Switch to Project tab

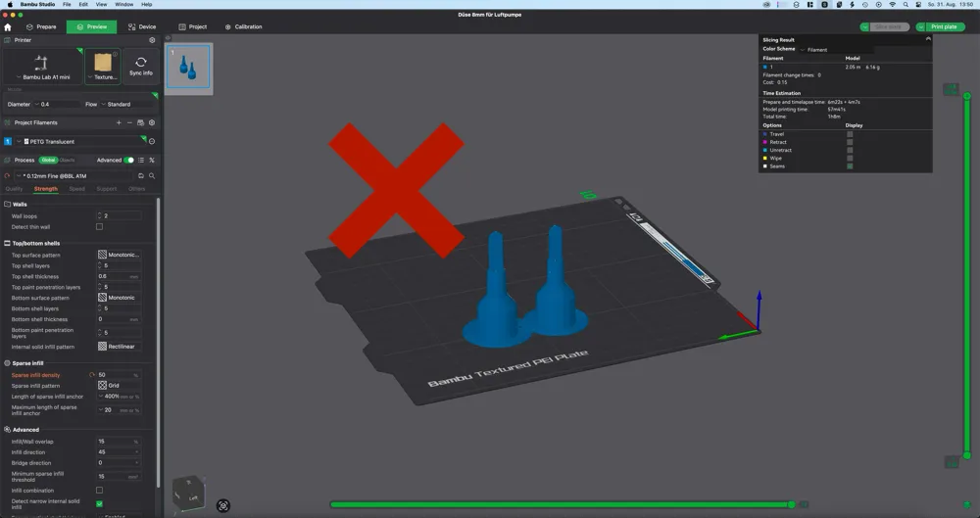tap(192, 26)
